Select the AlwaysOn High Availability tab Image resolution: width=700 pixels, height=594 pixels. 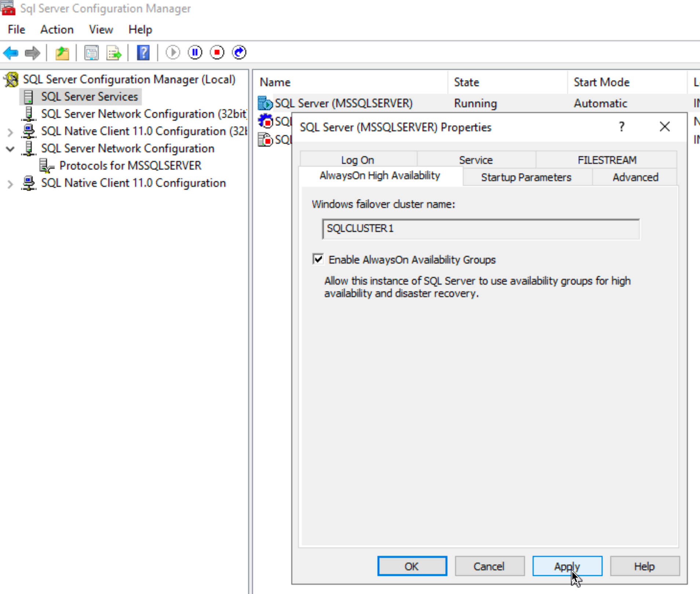pos(380,176)
